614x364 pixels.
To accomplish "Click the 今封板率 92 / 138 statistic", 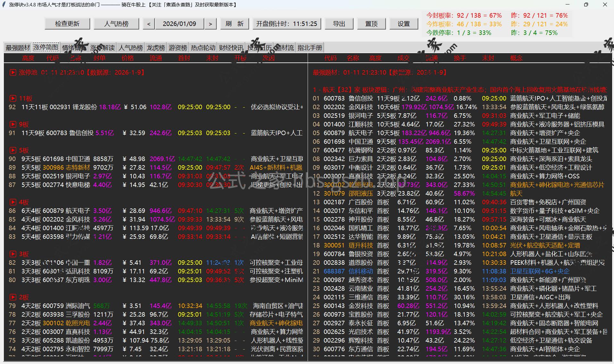I will (x=464, y=15).
